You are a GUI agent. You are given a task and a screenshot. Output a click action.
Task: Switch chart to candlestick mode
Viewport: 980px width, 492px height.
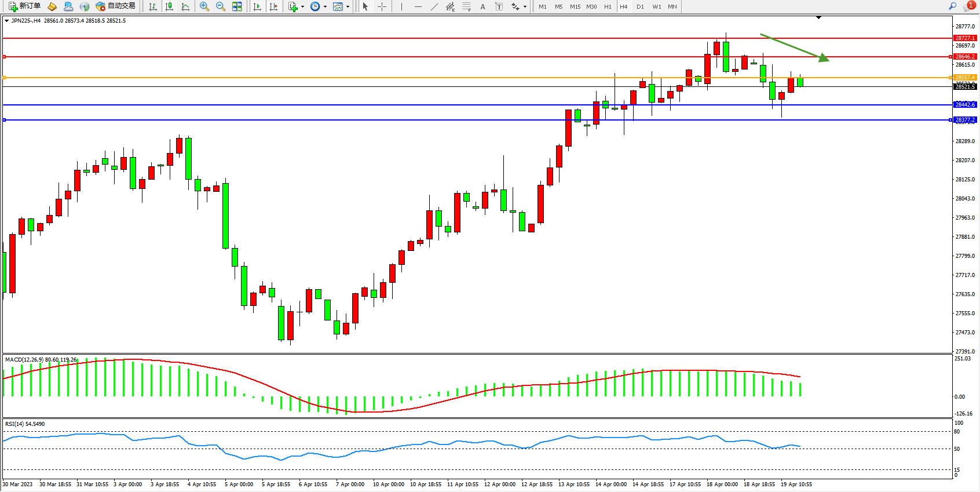[169, 6]
